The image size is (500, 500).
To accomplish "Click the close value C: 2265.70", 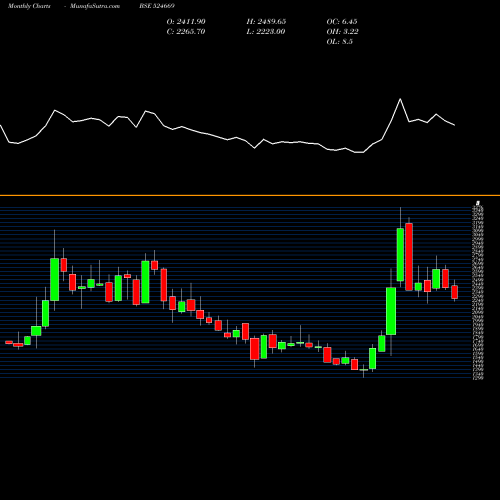I will [186, 32].
